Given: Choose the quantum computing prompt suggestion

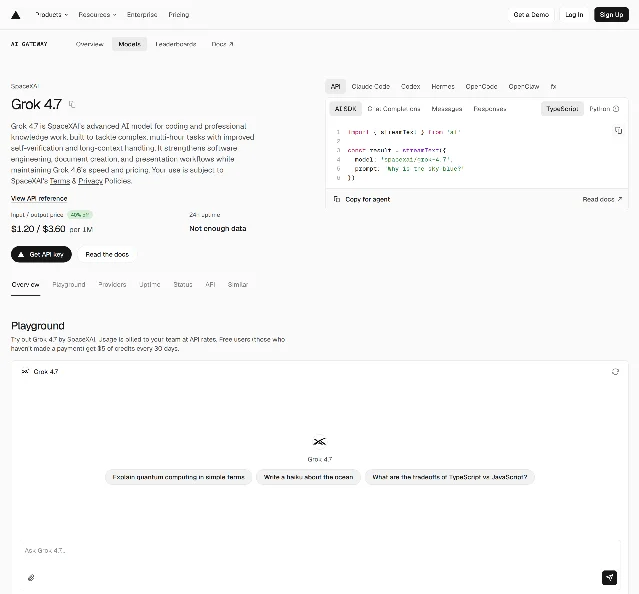Looking at the screenshot, I should [178, 477].
